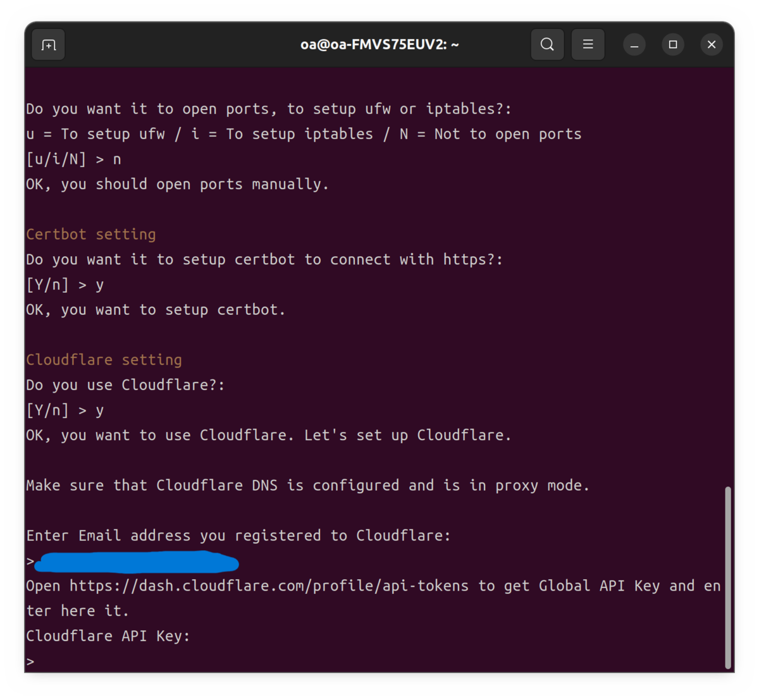759x700 pixels.
Task: Minimize the terminal window
Action: (x=634, y=44)
